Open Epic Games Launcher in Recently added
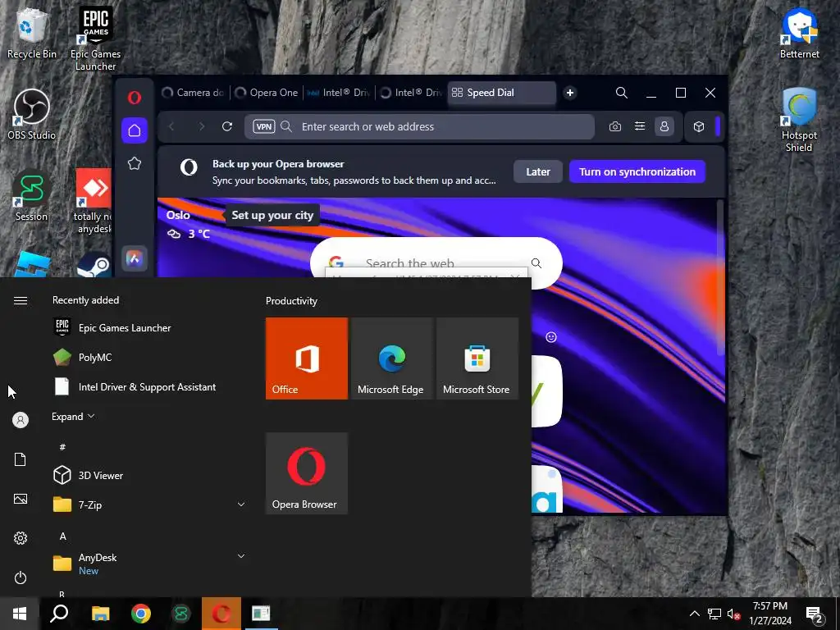The image size is (840, 630). (149, 328)
